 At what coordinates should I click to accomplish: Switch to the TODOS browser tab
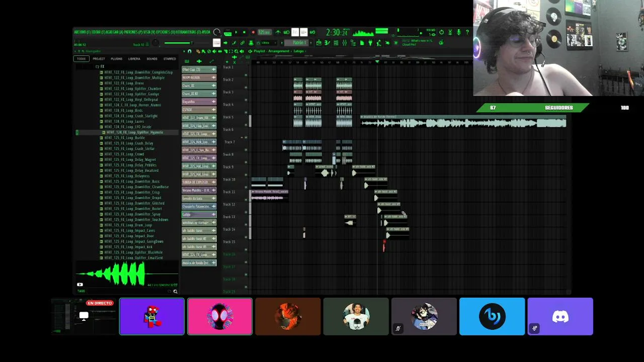tap(82, 59)
